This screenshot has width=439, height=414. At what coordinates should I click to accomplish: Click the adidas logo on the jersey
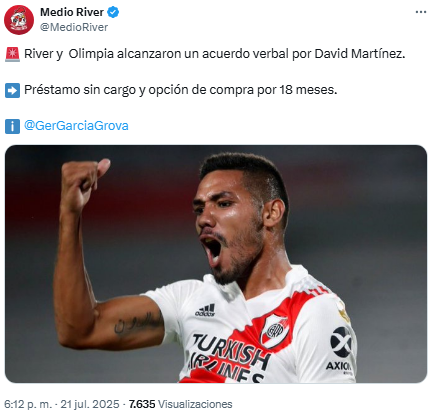click(205, 310)
